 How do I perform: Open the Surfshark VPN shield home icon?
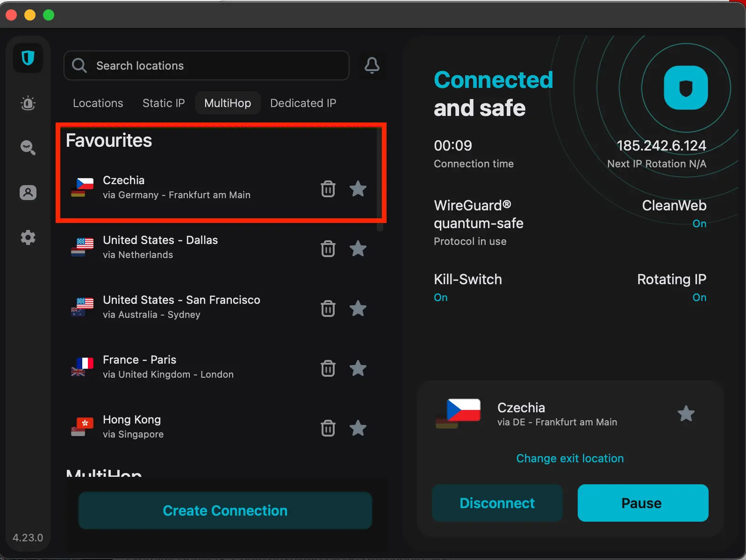pyautogui.click(x=28, y=58)
